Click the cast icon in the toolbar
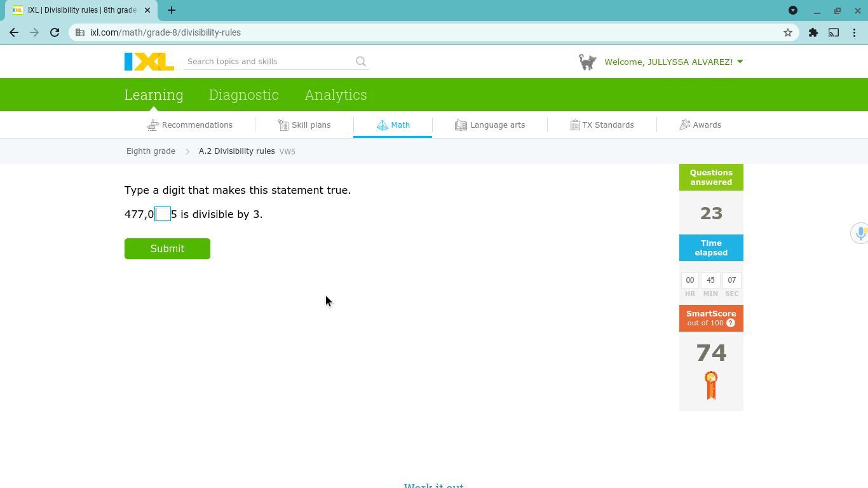This screenshot has height=488, width=868. point(834,32)
